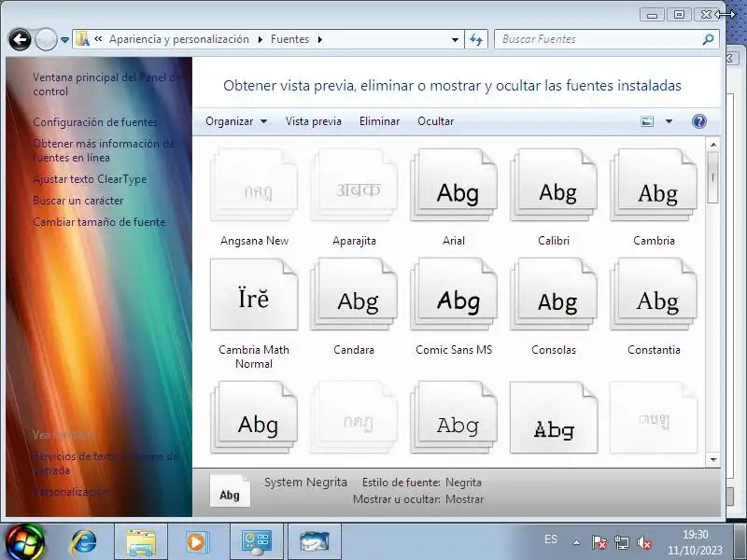Screen dimensions: 747x560
Task: Click the Show desktop button
Action: (x=741, y=542)
